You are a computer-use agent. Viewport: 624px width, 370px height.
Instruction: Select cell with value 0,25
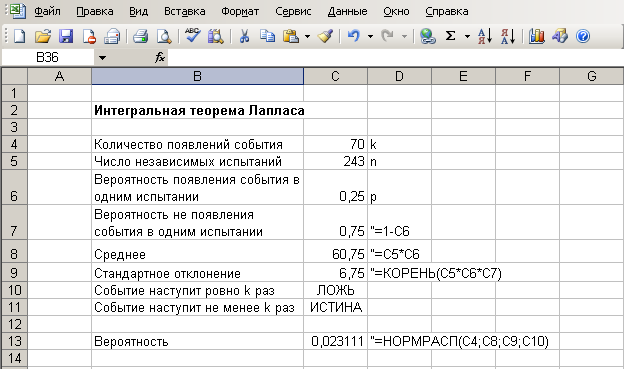click(335, 187)
